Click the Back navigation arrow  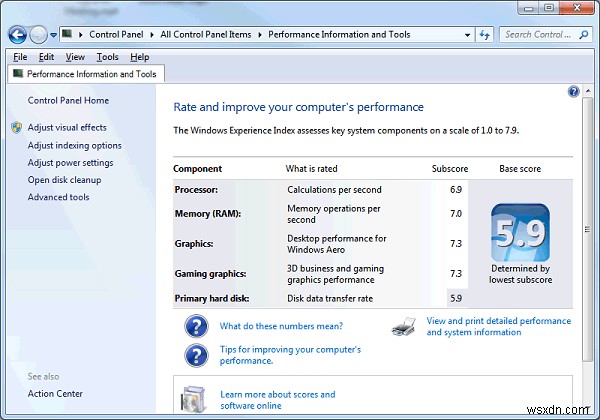(x=18, y=35)
